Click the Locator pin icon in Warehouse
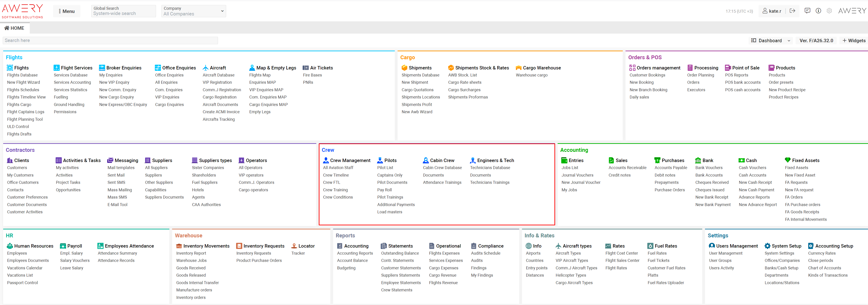868x305 pixels. [294, 246]
